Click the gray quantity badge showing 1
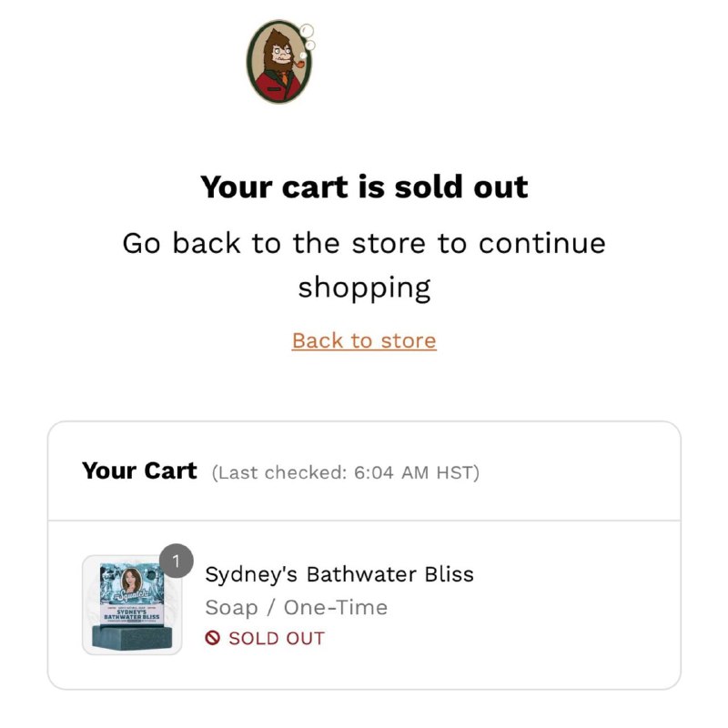Screen dimensions: 728x728 click(176, 561)
